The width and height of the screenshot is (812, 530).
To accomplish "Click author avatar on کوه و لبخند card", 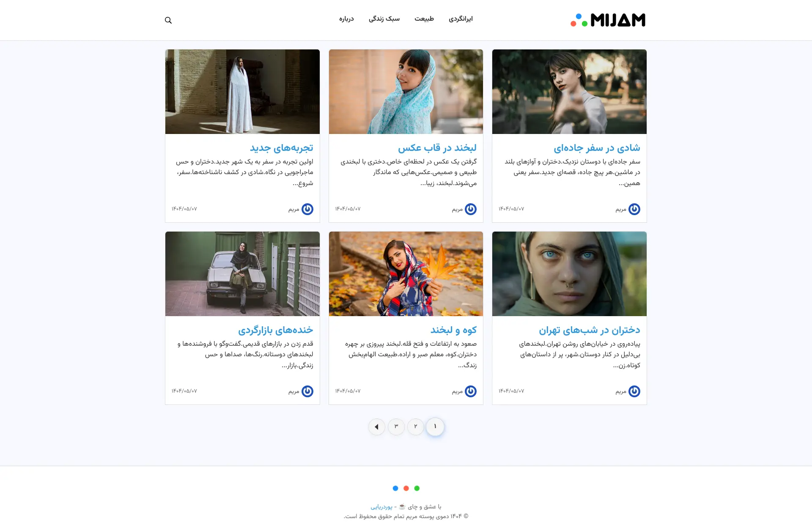I will click(471, 391).
